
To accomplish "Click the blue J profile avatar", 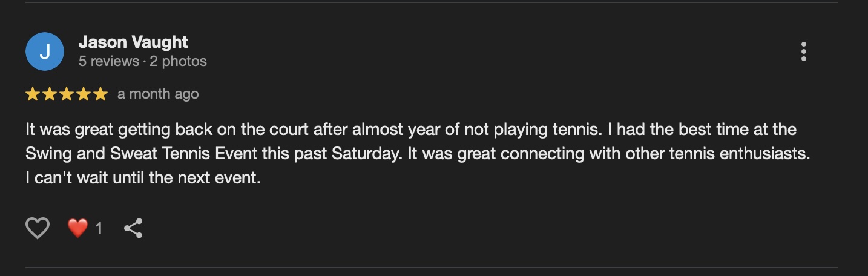I will point(44,51).
